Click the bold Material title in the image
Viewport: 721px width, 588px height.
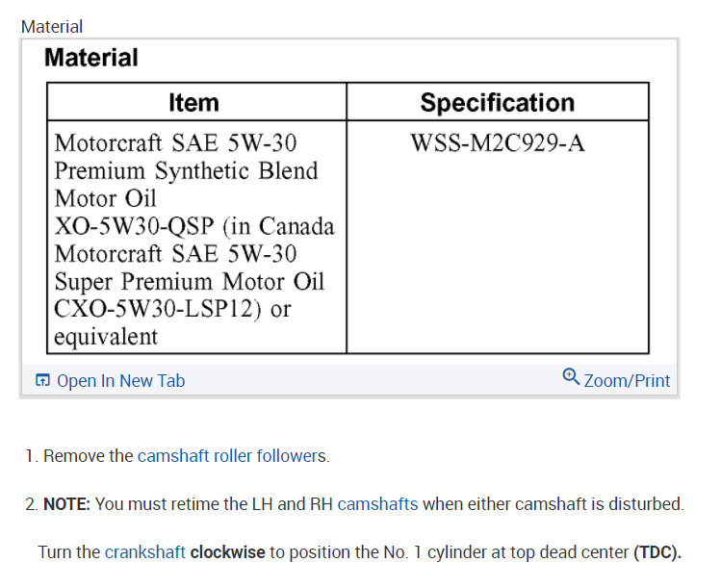[x=91, y=58]
